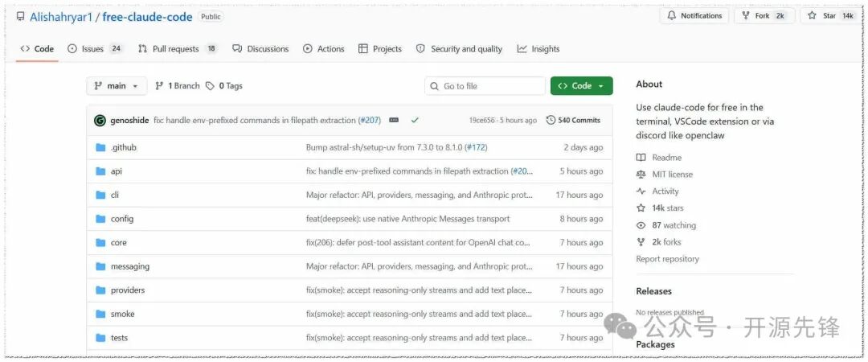
Task: Click the genoshide author link
Action: point(129,121)
